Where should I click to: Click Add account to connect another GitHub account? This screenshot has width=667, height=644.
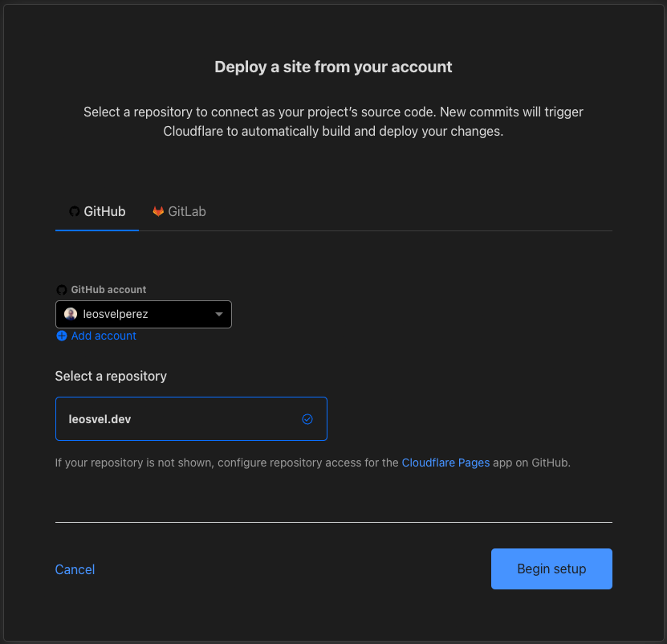pos(104,336)
